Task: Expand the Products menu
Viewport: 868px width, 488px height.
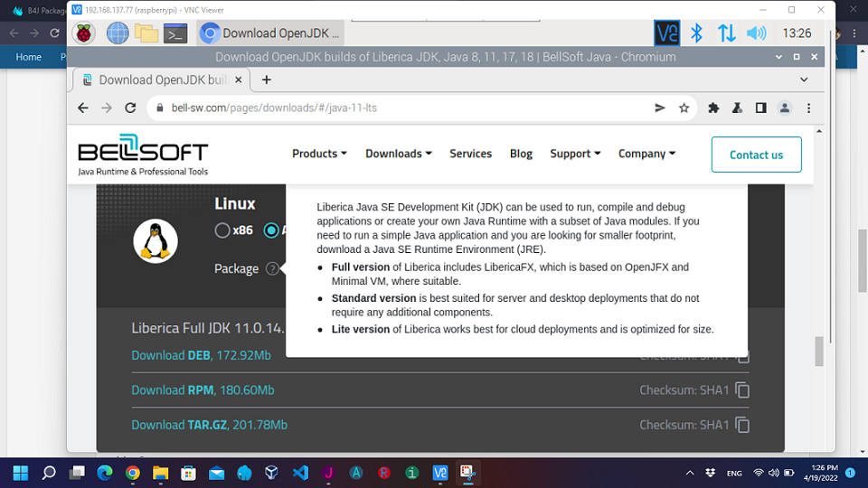Action: click(x=319, y=154)
